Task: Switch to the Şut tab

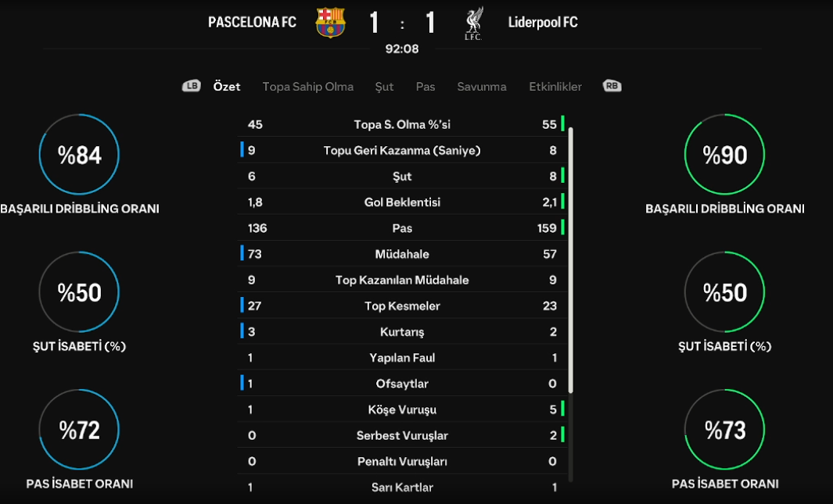Action: (x=384, y=87)
